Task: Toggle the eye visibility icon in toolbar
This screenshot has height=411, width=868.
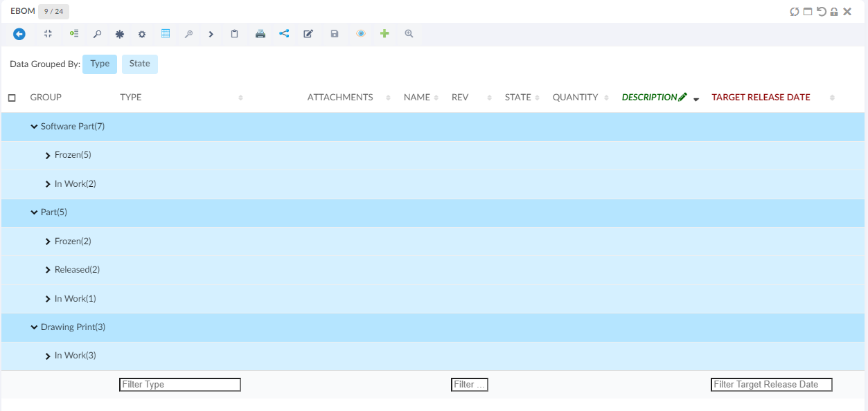Action: click(360, 33)
